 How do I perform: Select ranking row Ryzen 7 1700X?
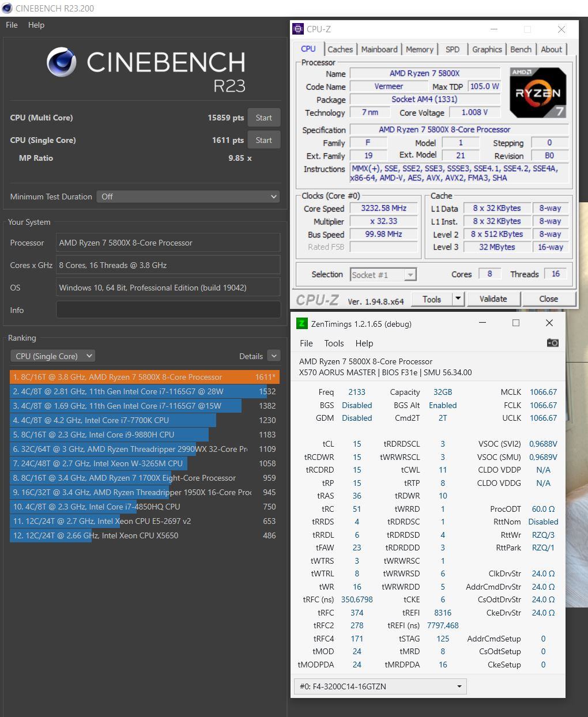coord(145,478)
